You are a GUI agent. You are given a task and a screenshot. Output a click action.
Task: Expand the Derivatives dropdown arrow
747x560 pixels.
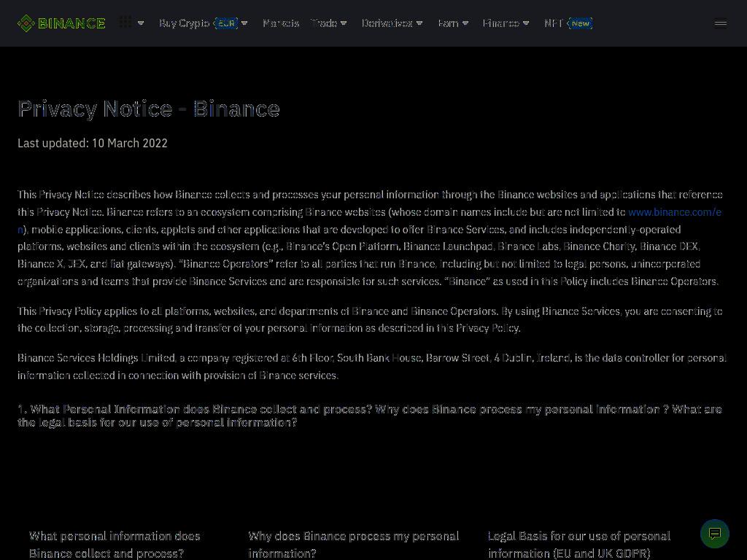[419, 23]
